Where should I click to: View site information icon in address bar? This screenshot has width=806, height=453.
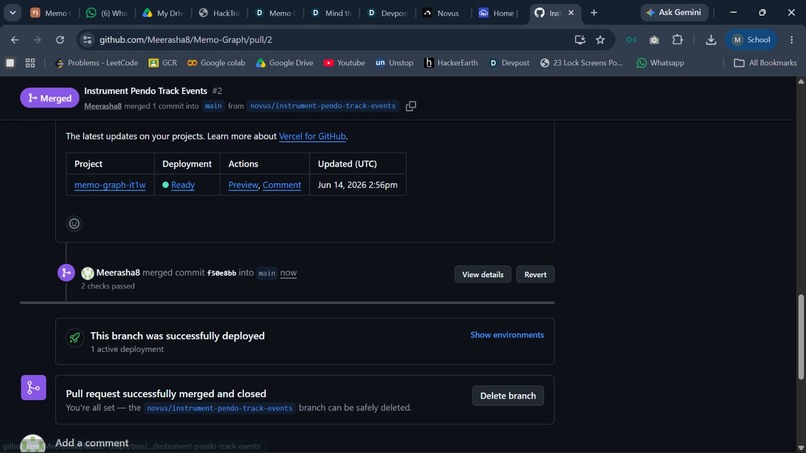coord(87,40)
